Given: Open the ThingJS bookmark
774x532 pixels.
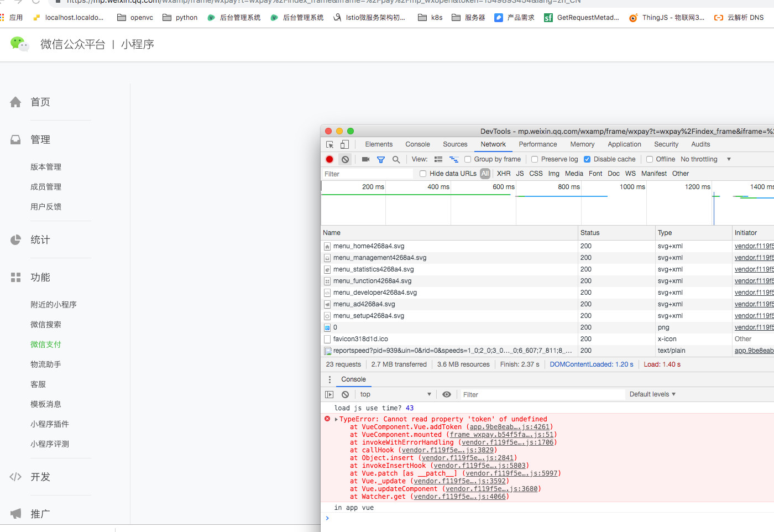Looking at the screenshot, I should coord(667,18).
